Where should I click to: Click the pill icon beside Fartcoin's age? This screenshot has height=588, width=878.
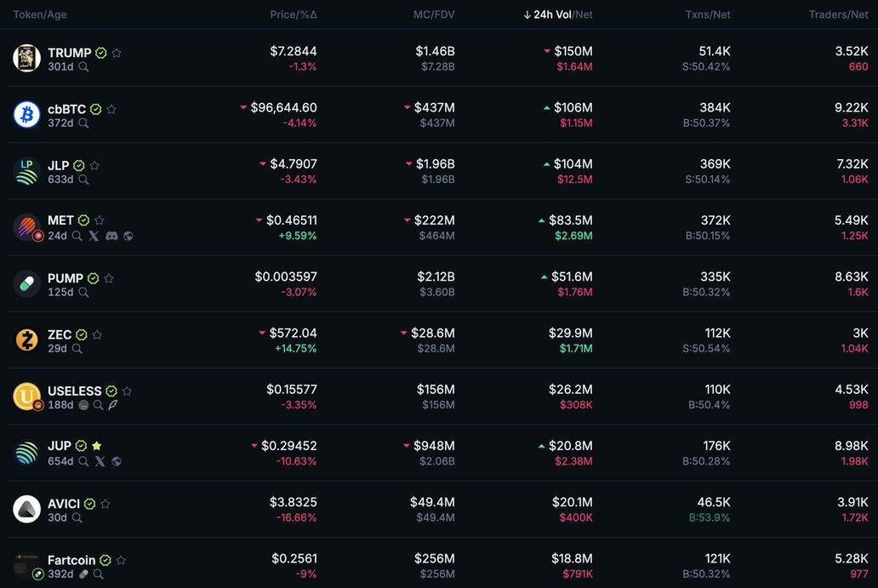(83, 574)
